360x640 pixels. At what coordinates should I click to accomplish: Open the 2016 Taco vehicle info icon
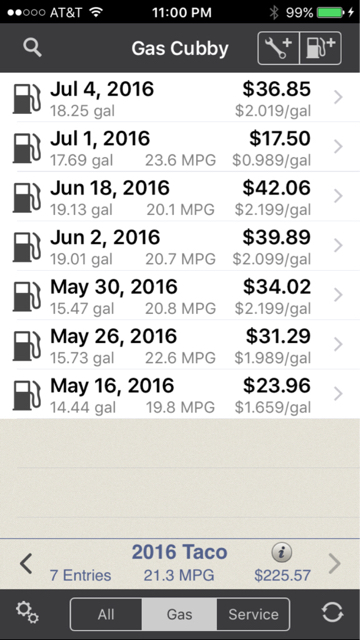coord(282,552)
